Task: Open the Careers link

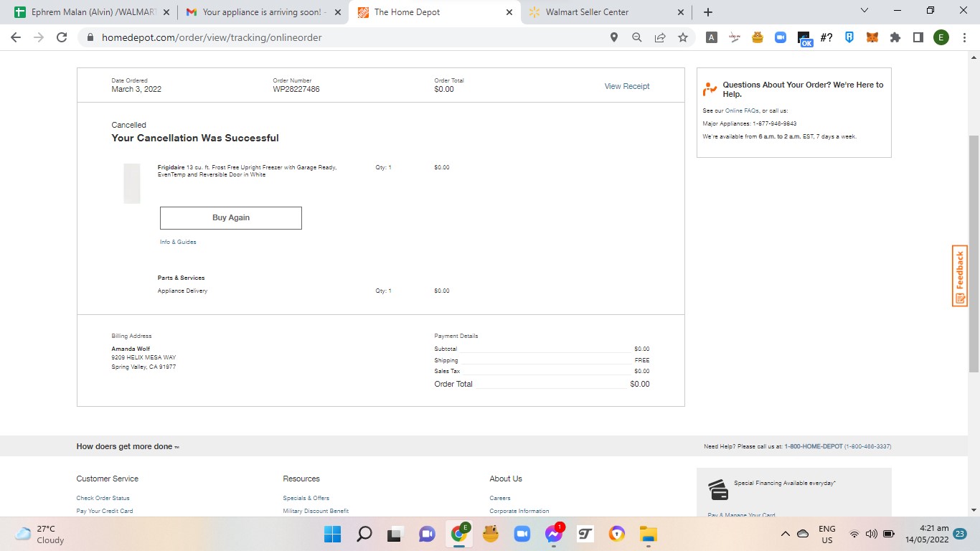Action: [x=500, y=498]
